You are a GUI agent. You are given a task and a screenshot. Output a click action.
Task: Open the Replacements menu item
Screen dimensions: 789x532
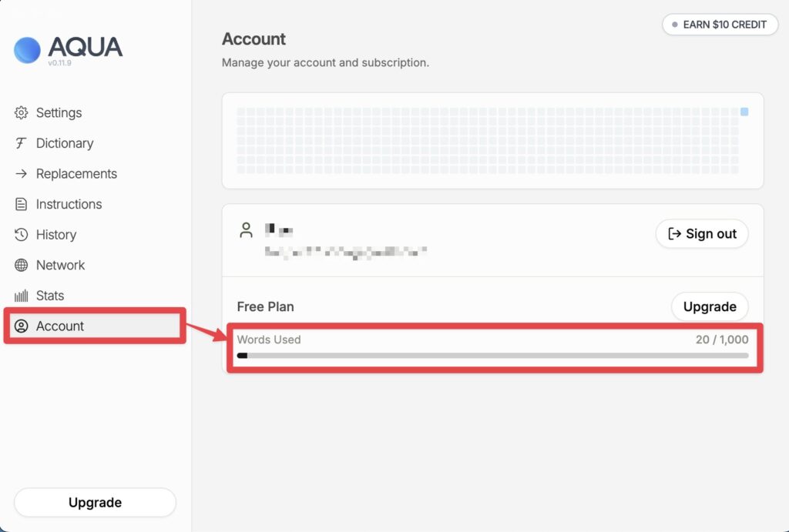click(76, 174)
